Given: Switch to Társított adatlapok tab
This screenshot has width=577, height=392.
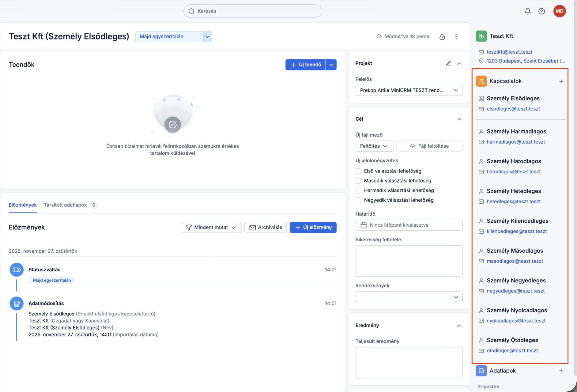Looking at the screenshot, I should coord(65,205).
